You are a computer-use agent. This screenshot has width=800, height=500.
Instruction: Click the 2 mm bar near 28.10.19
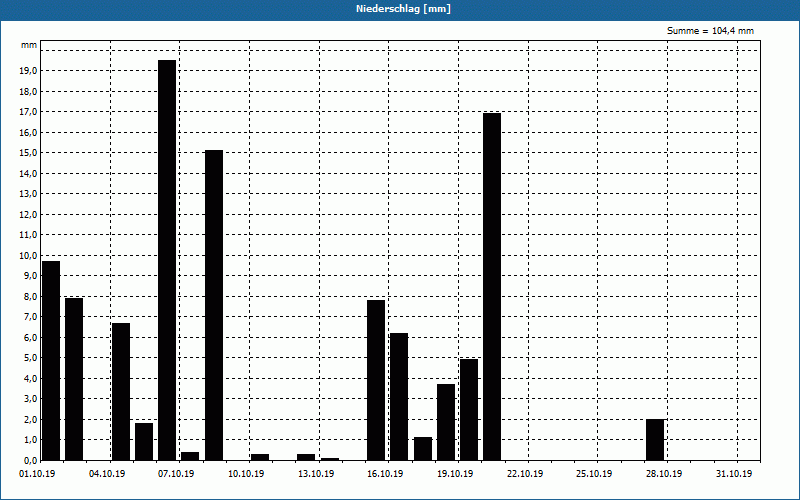point(655,440)
